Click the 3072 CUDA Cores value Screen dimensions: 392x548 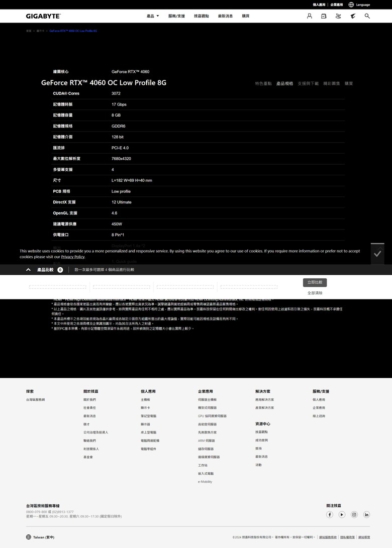click(x=116, y=93)
